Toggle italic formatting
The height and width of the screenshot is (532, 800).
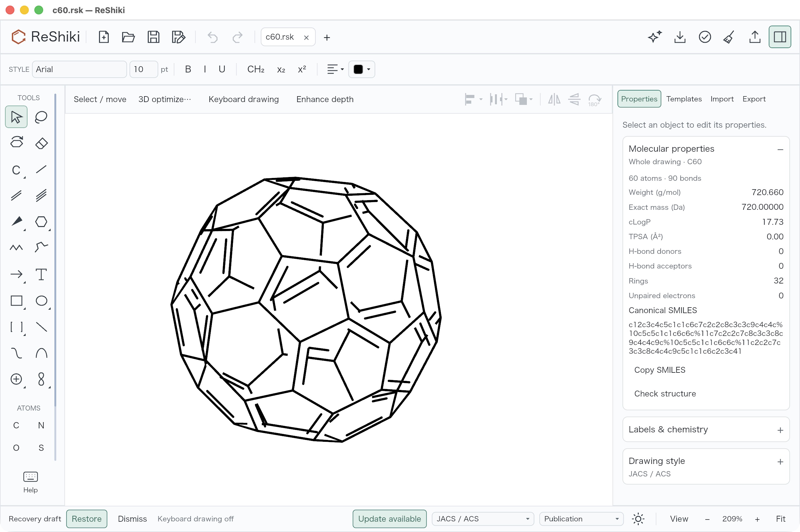[x=205, y=69]
